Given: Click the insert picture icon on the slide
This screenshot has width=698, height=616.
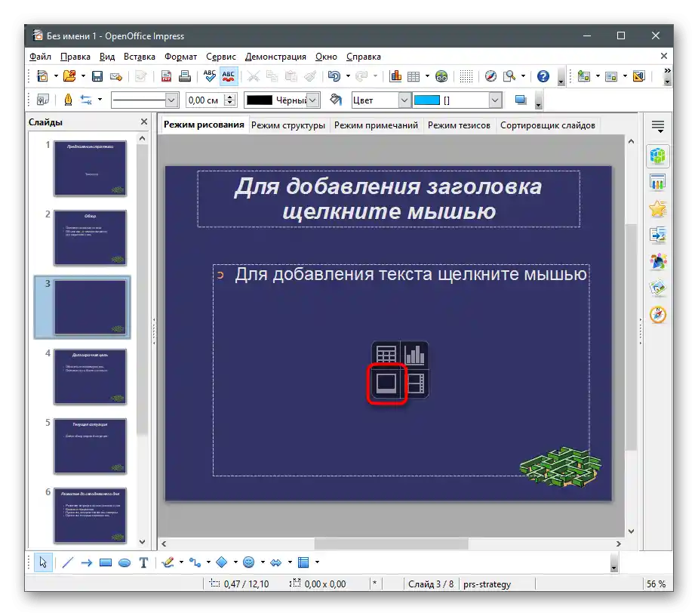Looking at the screenshot, I should [x=386, y=383].
